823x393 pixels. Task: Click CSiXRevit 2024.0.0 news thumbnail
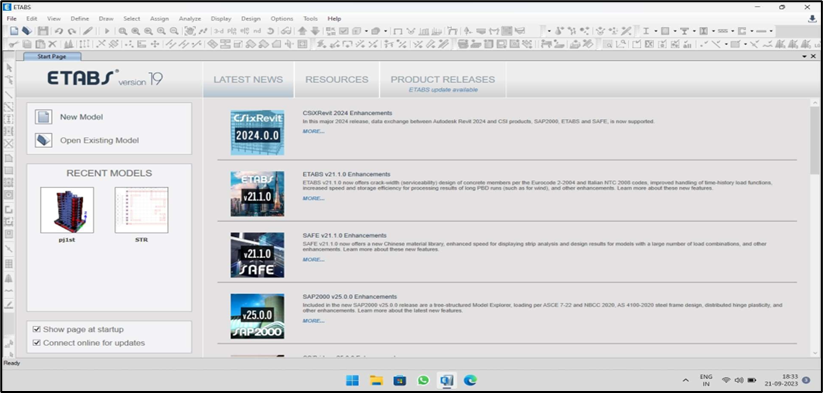click(x=257, y=132)
